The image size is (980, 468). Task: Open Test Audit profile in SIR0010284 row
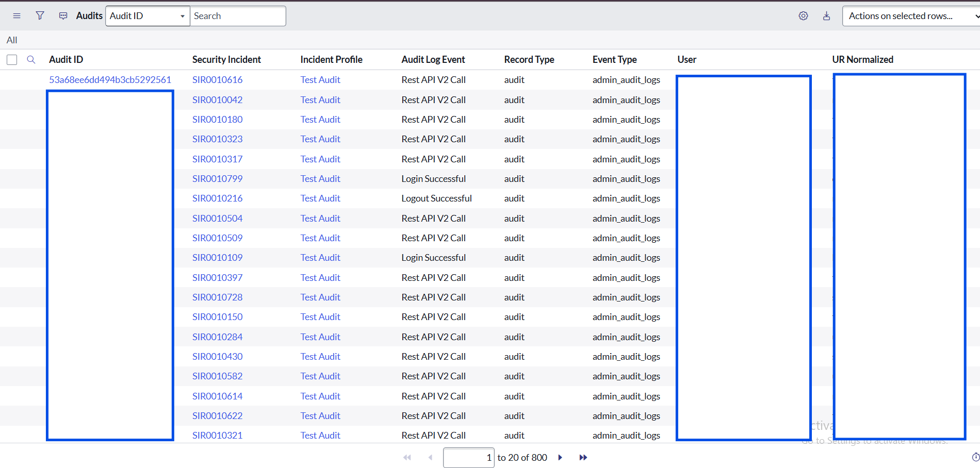(x=320, y=337)
